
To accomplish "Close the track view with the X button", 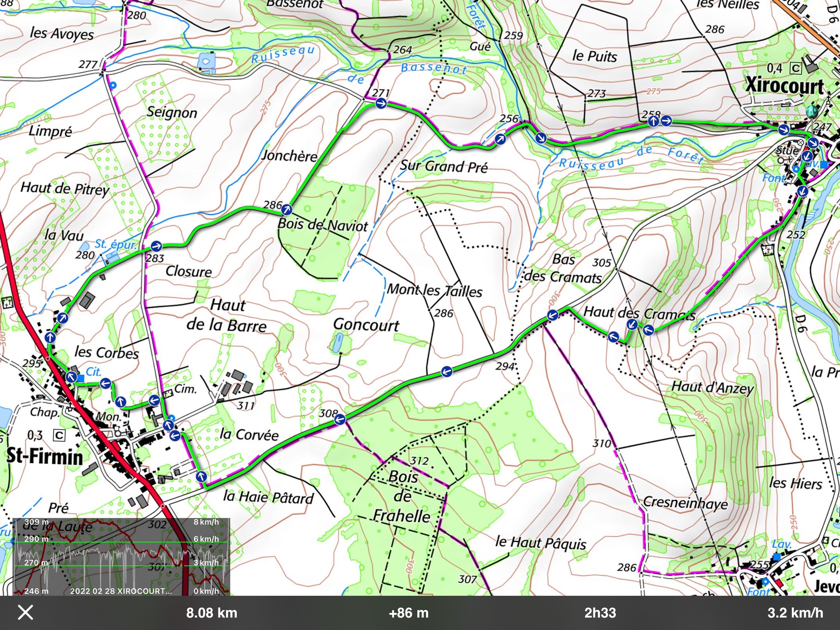I will pyautogui.click(x=26, y=612).
